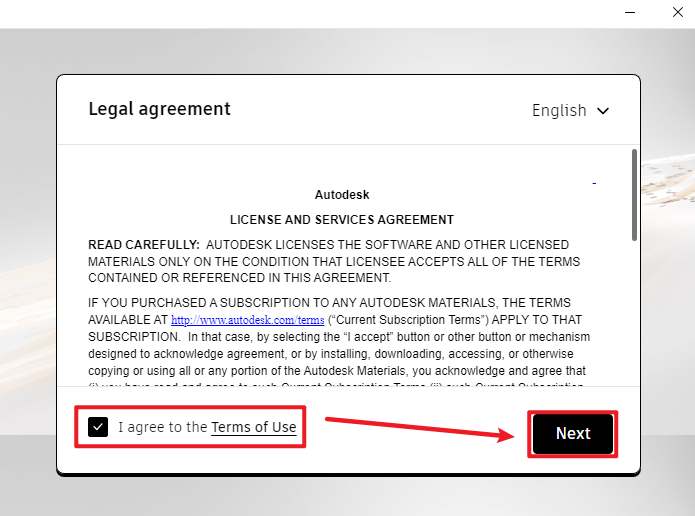Open the Terms of Use link
Viewport: 695px width, 516px height.
click(x=254, y=427)
